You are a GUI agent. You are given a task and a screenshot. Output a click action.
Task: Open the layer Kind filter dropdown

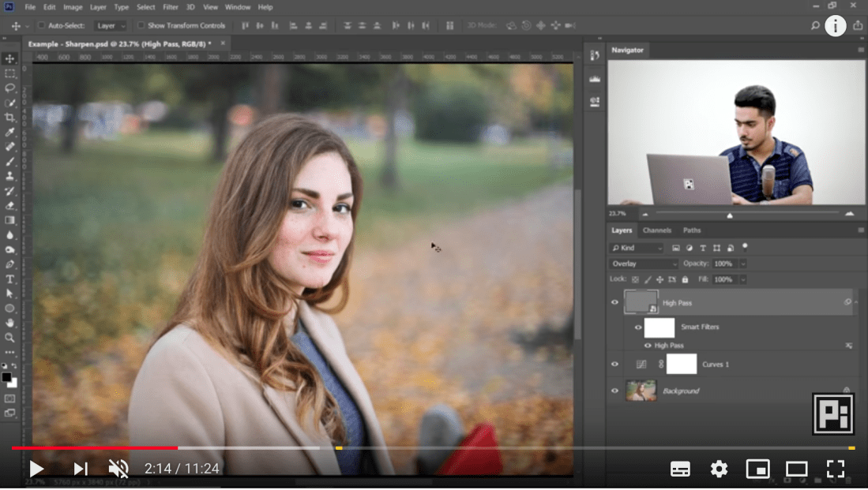click(637, 248)
